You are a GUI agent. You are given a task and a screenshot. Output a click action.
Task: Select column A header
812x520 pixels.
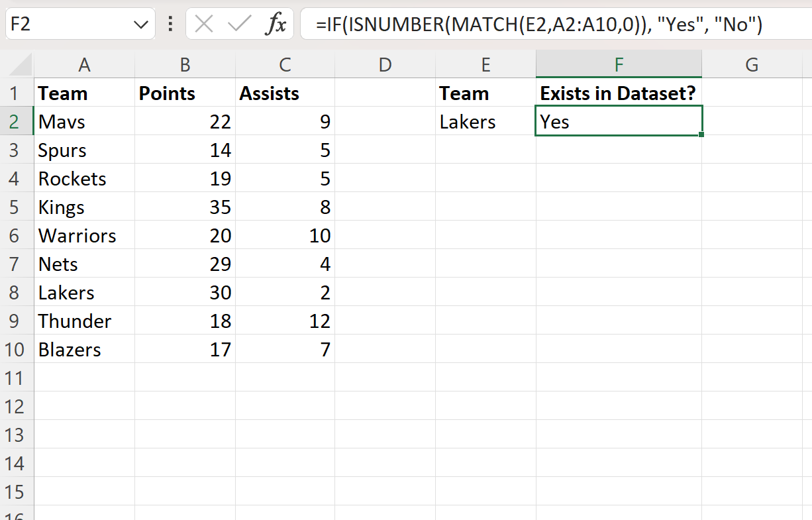coord(84,64)
